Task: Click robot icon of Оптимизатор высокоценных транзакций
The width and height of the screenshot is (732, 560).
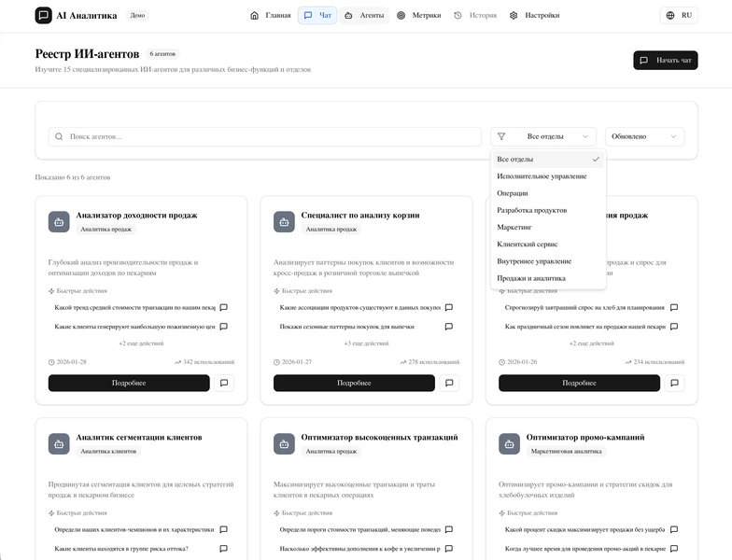Action: coord(284,444)
